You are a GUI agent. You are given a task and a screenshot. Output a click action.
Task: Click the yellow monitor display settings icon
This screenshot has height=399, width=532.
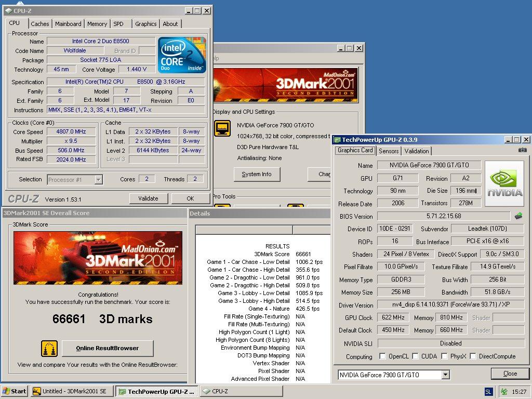click(222, 129)
